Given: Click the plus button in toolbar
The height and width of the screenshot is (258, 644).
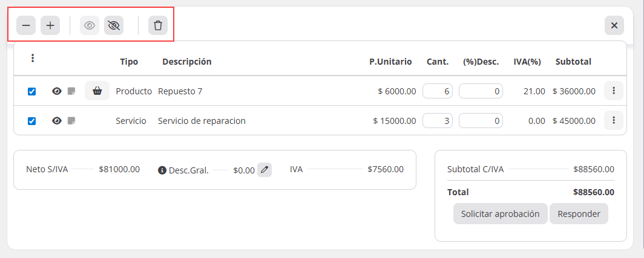Looking at the screenshot, I should (x=50, y=25).
